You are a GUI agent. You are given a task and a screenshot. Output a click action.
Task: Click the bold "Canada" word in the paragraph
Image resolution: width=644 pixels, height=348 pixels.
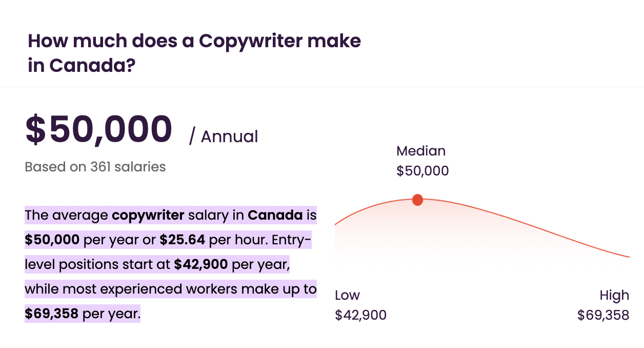pyautogui.click(x=275, y=215)
